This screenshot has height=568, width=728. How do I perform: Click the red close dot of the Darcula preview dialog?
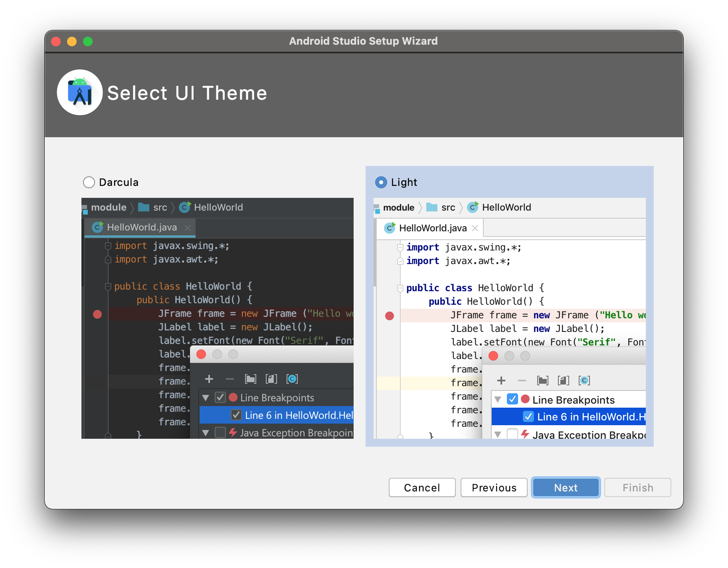pyautogui.click(x=201, y=354)
